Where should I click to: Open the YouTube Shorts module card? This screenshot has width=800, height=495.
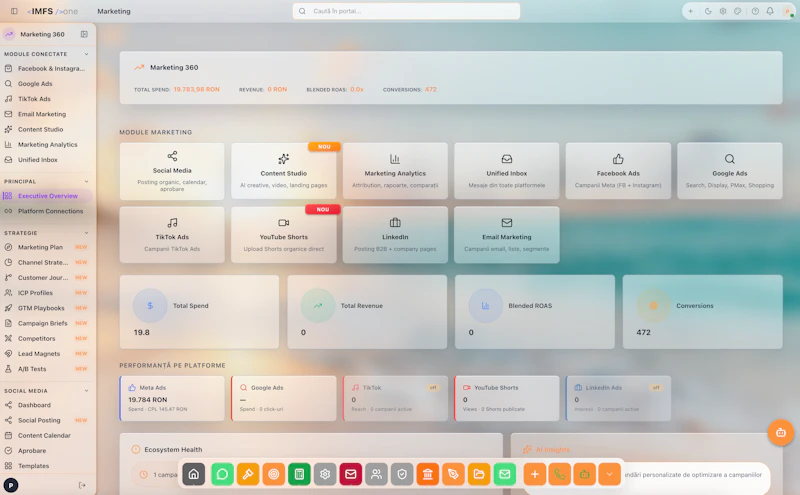pyautogui.click(x=284, y=235)
